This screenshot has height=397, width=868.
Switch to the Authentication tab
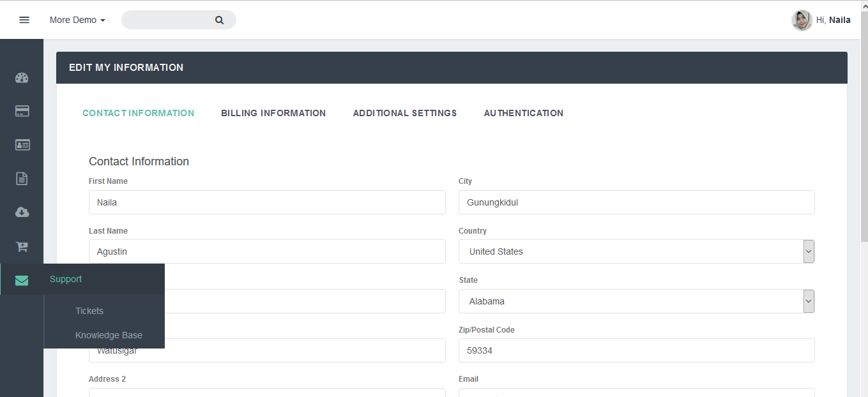524,113
